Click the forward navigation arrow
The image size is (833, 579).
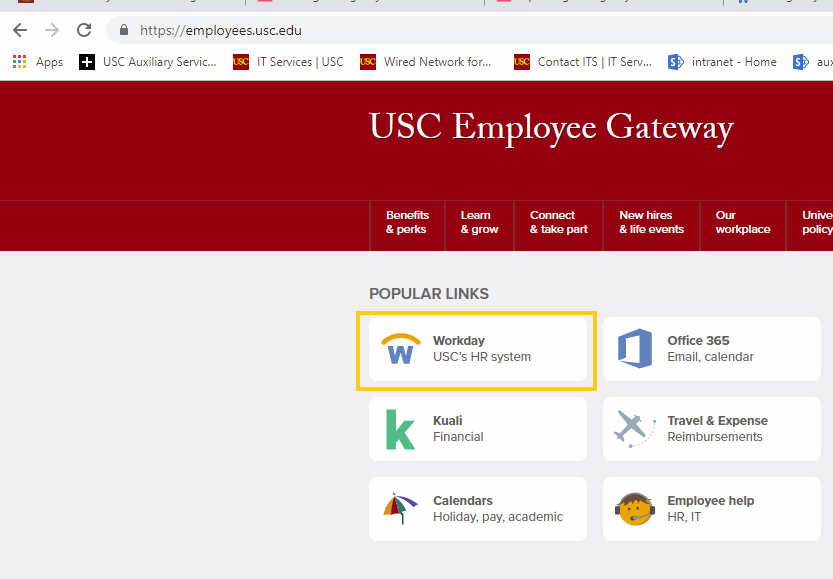pos(51,31)
